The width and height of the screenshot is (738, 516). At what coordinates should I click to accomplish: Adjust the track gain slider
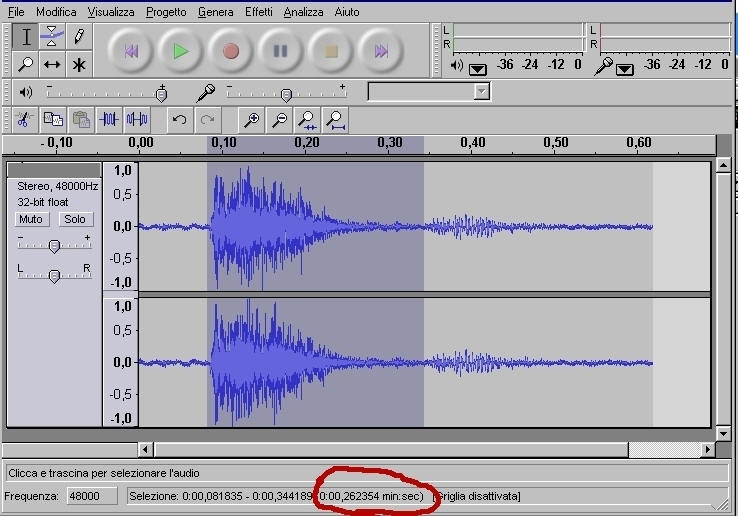54,244
